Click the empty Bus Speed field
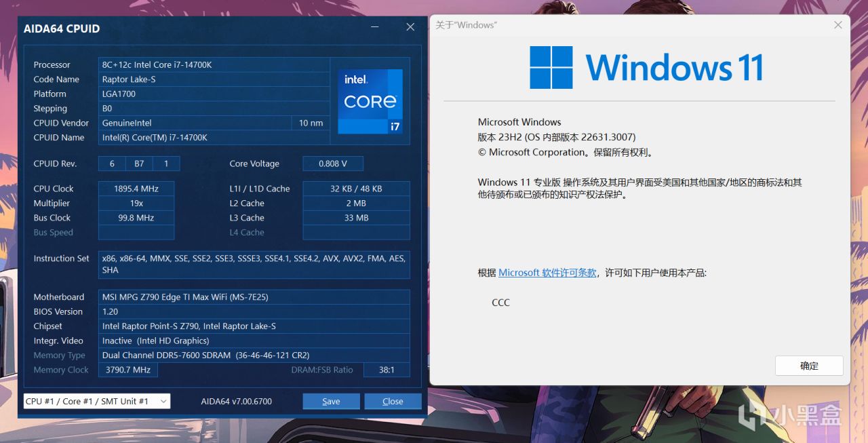 (x=136, y=233)
